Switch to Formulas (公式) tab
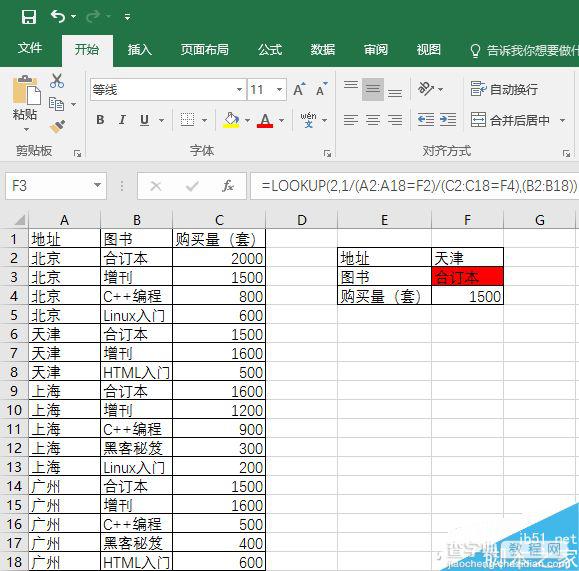The width and height of the screenshot is (579, 571). click(270, 49)
